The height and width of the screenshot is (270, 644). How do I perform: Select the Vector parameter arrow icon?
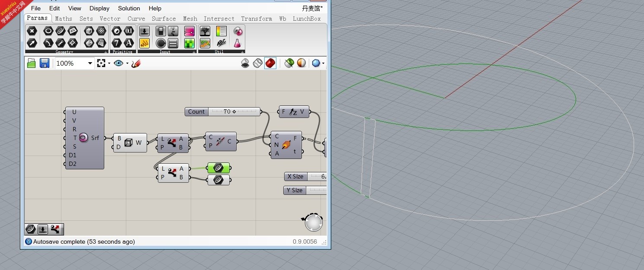(32, 43)
